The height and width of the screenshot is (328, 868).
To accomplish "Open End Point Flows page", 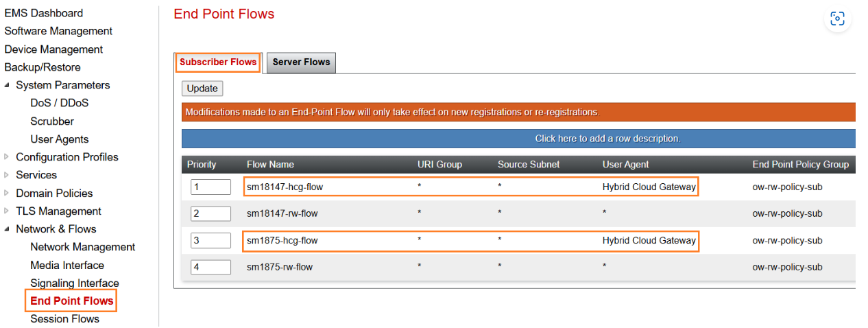I will coord(72,301).
